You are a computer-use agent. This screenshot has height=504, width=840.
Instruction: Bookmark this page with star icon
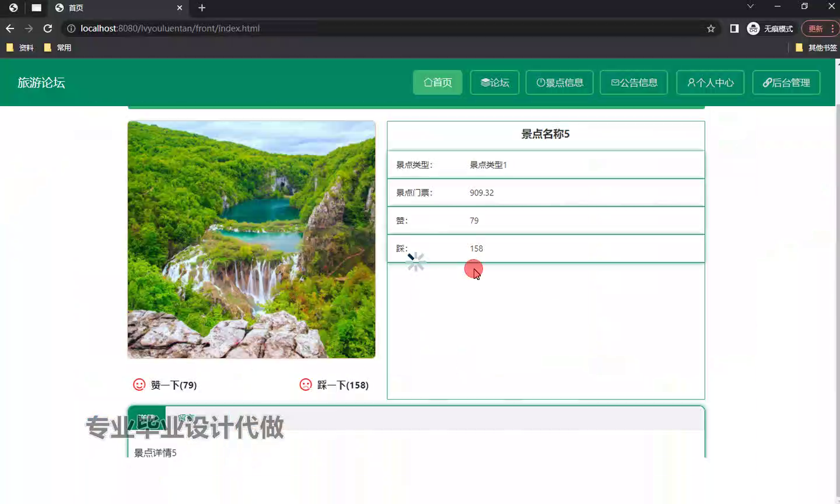pos(710,28)
